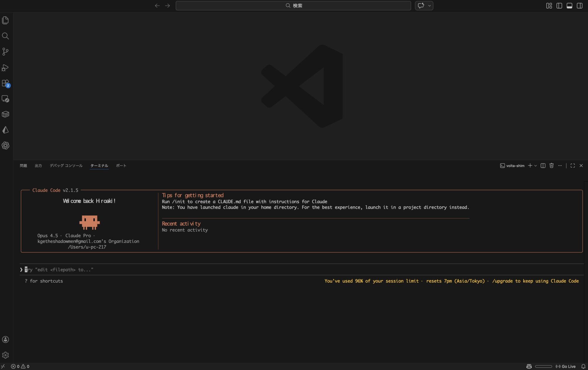588x370 pixels.
Task: Open the Explorer view in activity bar
Action: (x=5, y=20)
